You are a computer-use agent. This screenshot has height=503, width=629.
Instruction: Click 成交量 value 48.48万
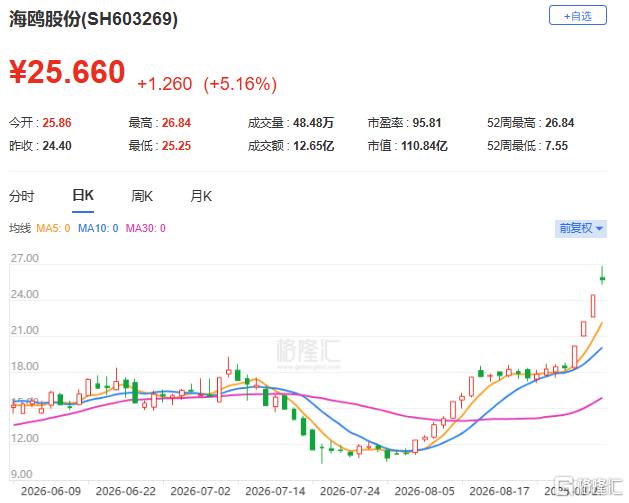(x=313, y=123)
